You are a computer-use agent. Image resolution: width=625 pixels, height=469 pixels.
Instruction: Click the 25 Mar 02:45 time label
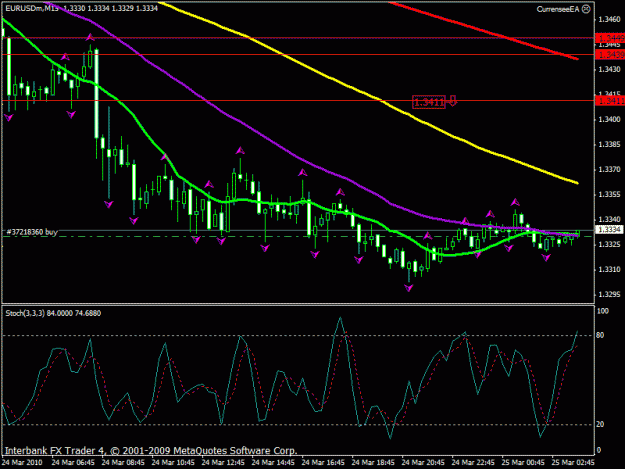tap(573, 463)
